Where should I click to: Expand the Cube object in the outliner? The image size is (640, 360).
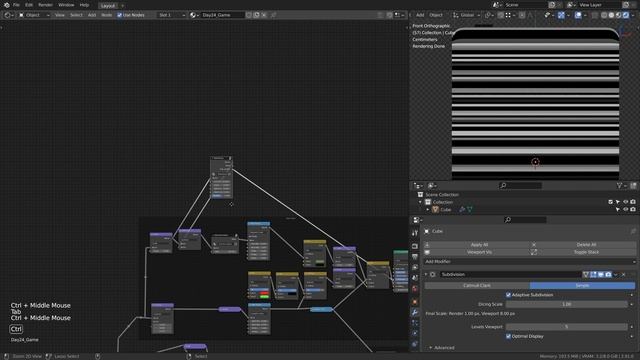428,210
